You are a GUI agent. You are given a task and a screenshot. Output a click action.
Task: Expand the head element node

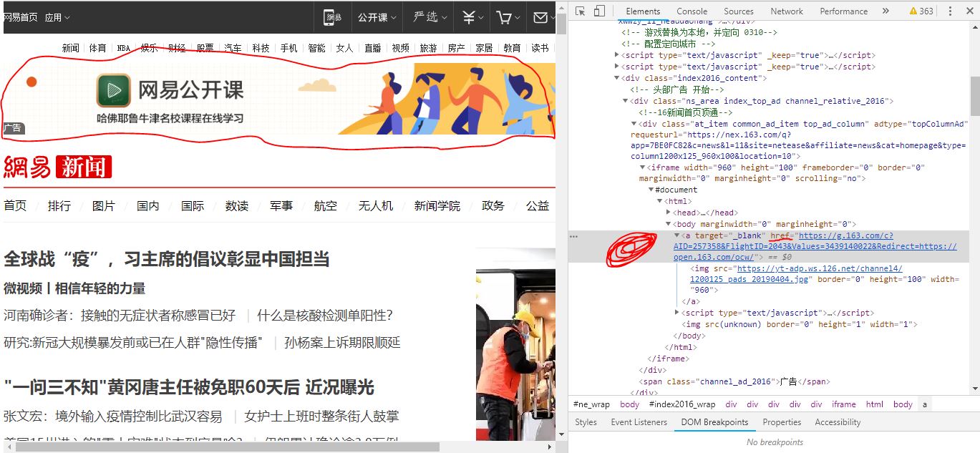669,213
